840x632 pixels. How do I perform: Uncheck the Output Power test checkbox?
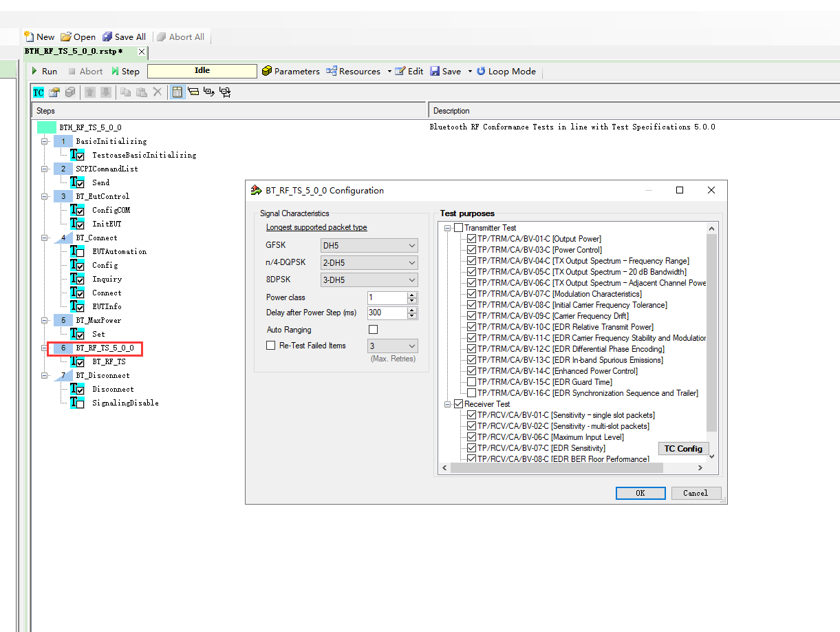click(471, 239)
